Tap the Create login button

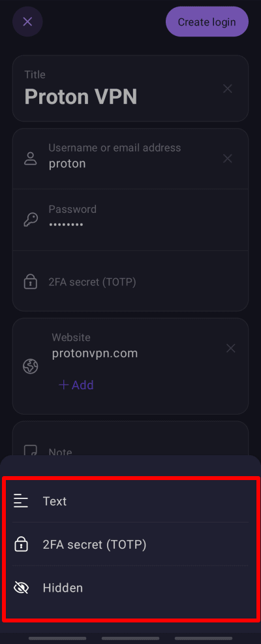coord(207,22)
